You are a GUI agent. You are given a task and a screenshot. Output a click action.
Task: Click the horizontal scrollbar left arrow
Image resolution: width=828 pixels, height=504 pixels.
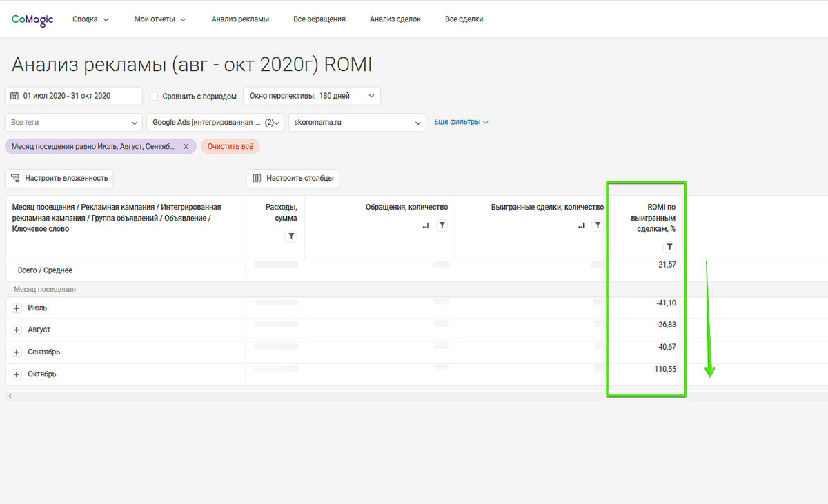pyautogui.click(x=9, y=396)
